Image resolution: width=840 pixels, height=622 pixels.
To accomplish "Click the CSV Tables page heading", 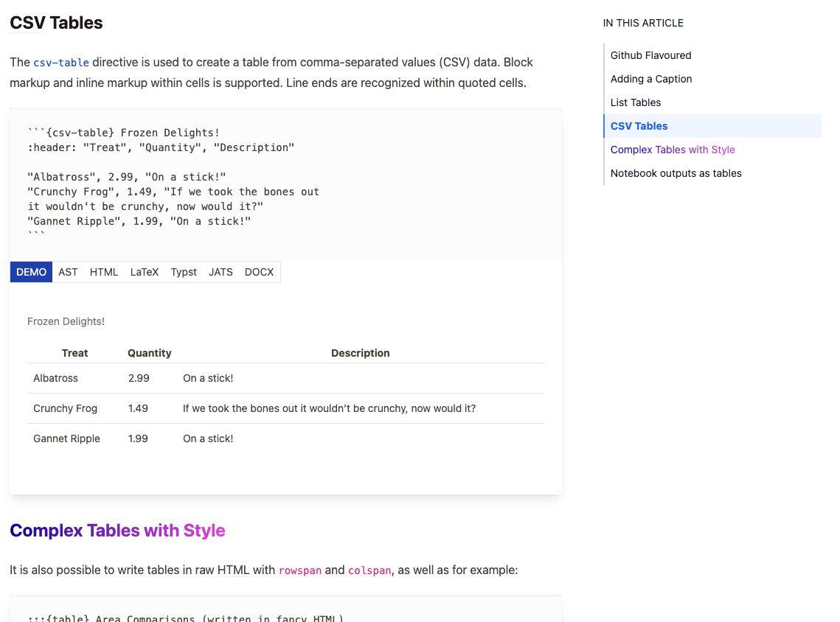I will click(56, 23).
